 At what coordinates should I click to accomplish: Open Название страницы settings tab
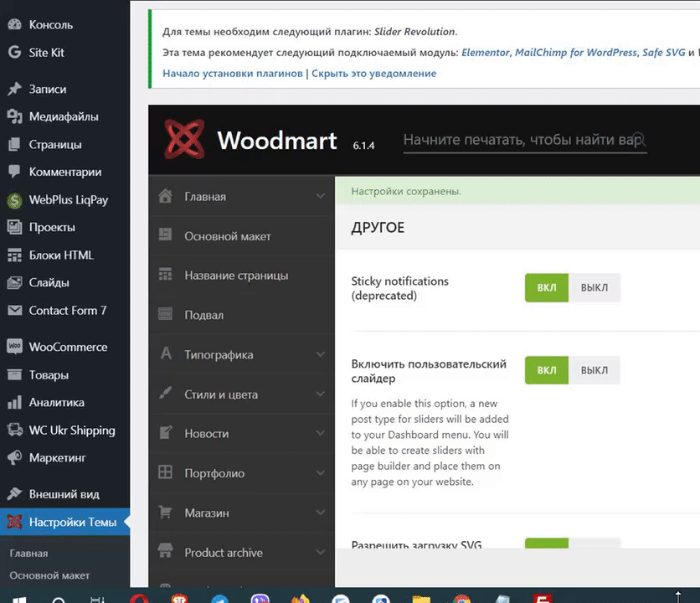point(241,276)
